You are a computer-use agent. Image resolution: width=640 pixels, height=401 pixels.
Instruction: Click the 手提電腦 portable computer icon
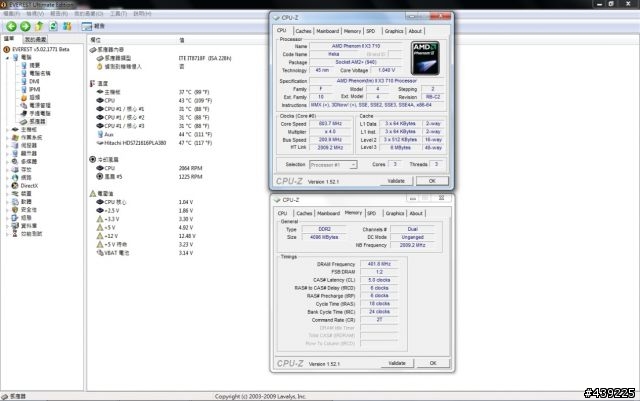tap(24, 114)
